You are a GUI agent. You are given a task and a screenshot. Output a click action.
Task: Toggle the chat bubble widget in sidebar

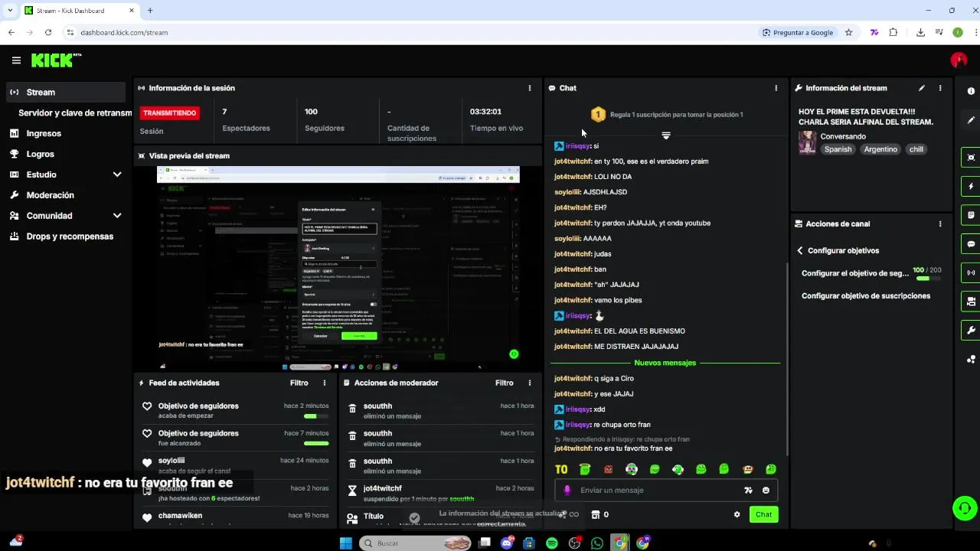(971, 244)
